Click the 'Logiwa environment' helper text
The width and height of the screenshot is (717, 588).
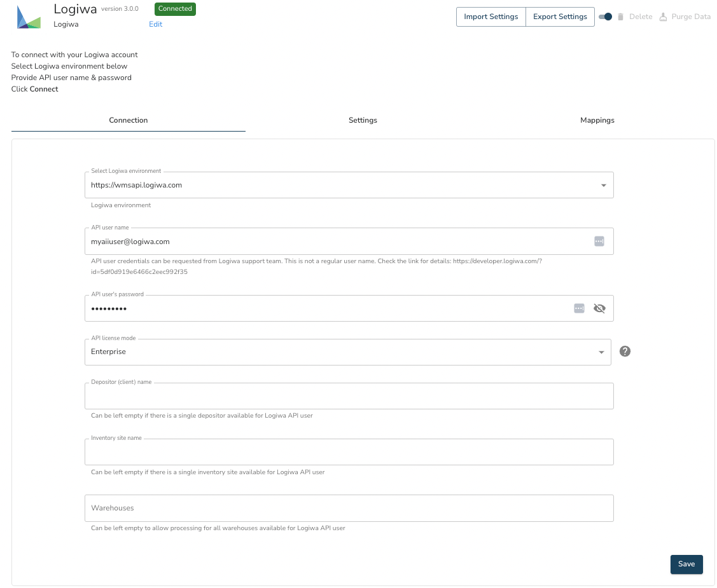(121, 205)
